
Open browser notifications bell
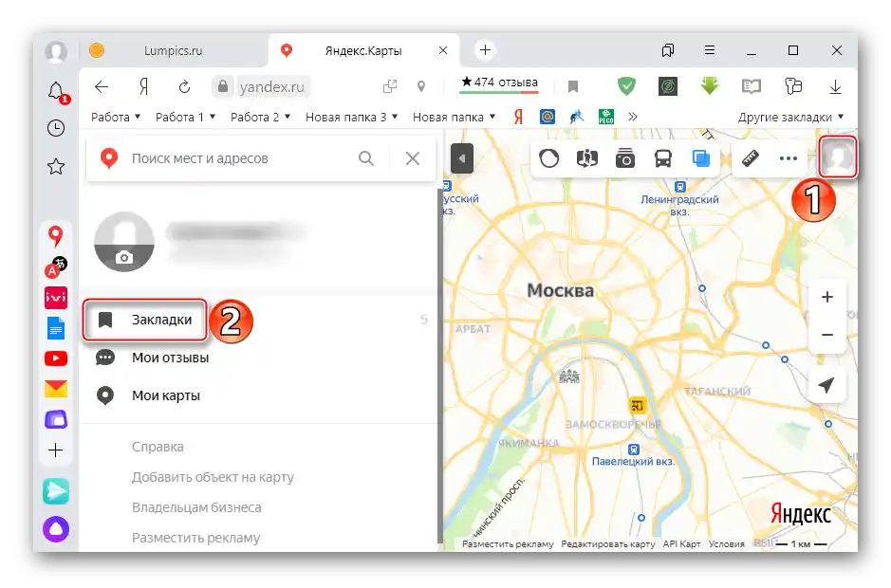(x=56, y=91)
